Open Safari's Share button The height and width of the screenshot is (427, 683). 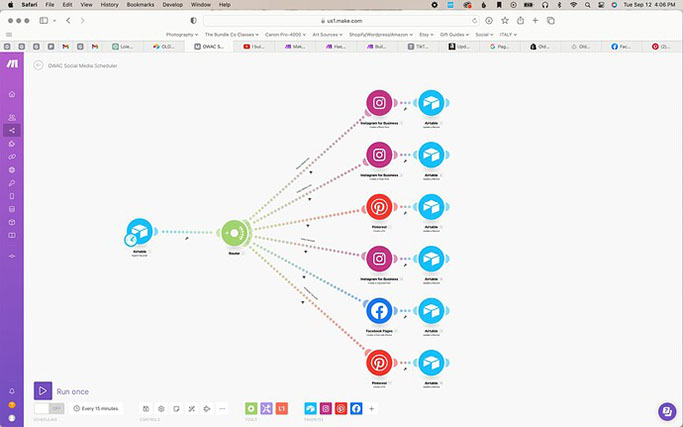click(520, 20)
